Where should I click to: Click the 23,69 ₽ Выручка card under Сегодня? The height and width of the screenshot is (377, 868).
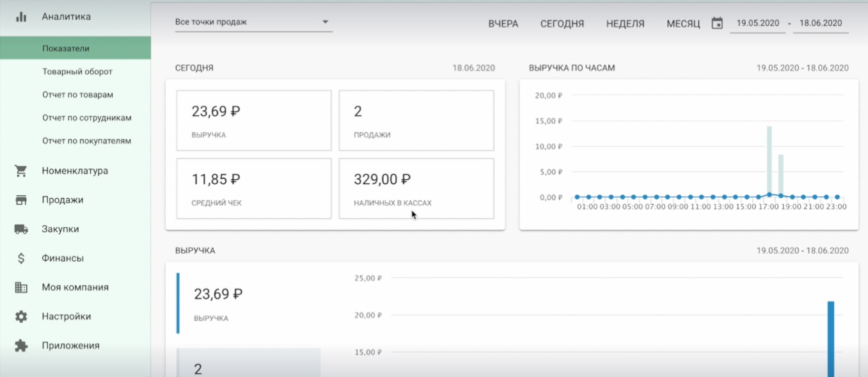[x=254, y=120]
